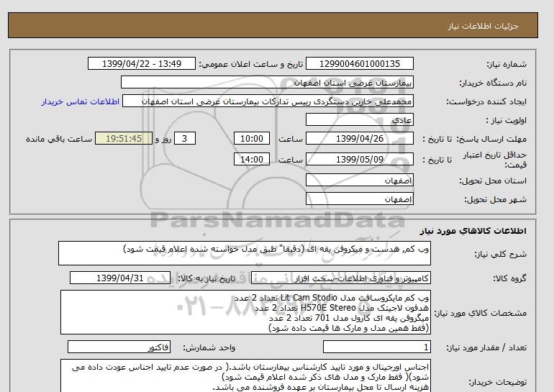Select the goods specification text area
Image resolution: width=554 pixels, height=392 pixels.
coord(245,312)
